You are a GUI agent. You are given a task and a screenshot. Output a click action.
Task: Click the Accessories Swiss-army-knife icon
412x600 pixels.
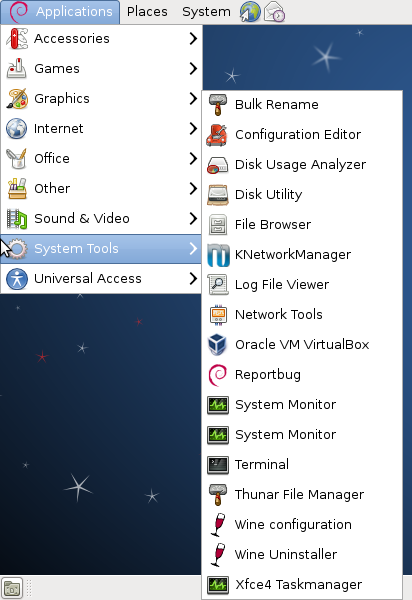[x=17, y=39]
